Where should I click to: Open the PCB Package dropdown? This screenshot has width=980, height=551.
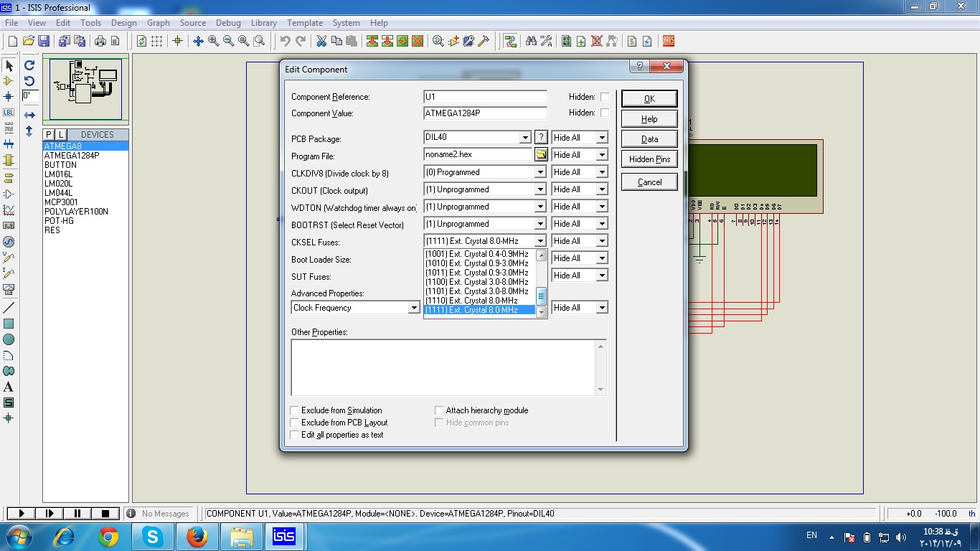pos(525,138)
